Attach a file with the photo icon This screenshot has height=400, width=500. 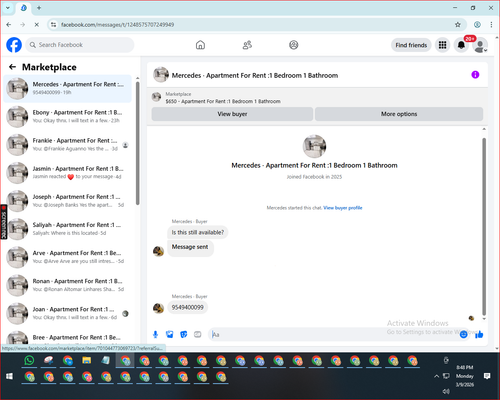click(169, 334)
